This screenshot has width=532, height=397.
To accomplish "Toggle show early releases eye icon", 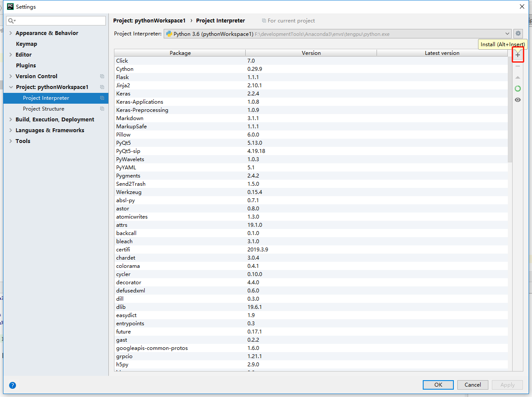I will 518,100.
